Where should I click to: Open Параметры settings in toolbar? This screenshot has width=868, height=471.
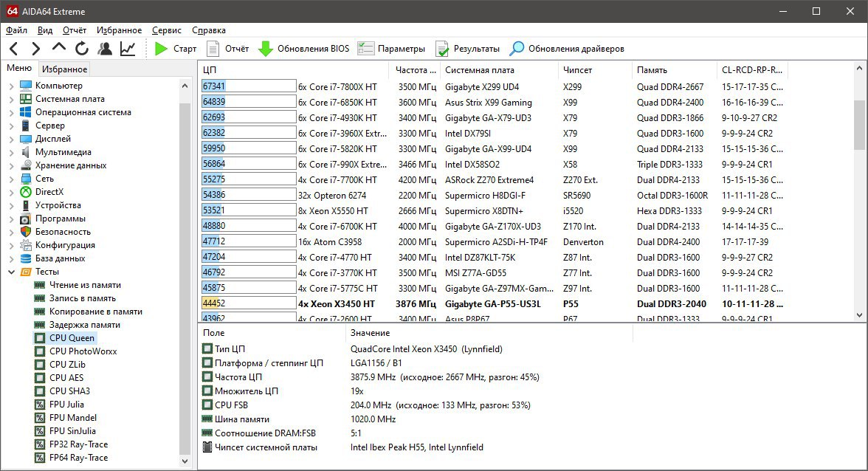click(x=391, y=49)
